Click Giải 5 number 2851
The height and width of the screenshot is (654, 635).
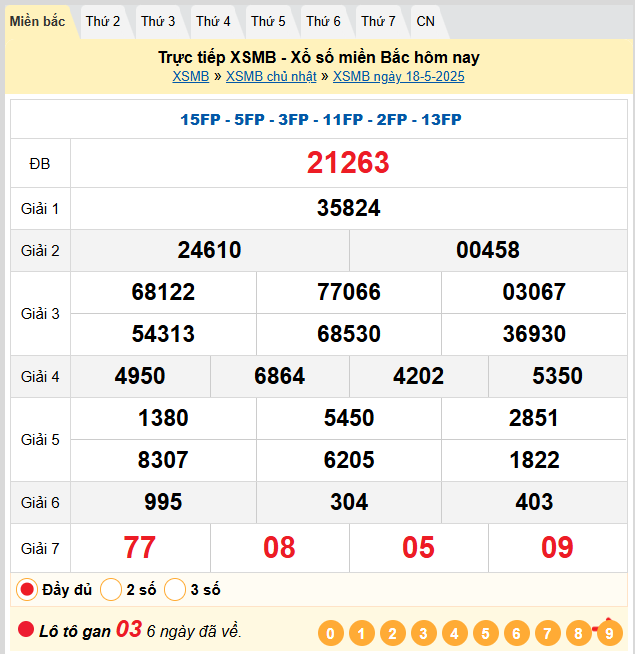(x=534, y=418)
